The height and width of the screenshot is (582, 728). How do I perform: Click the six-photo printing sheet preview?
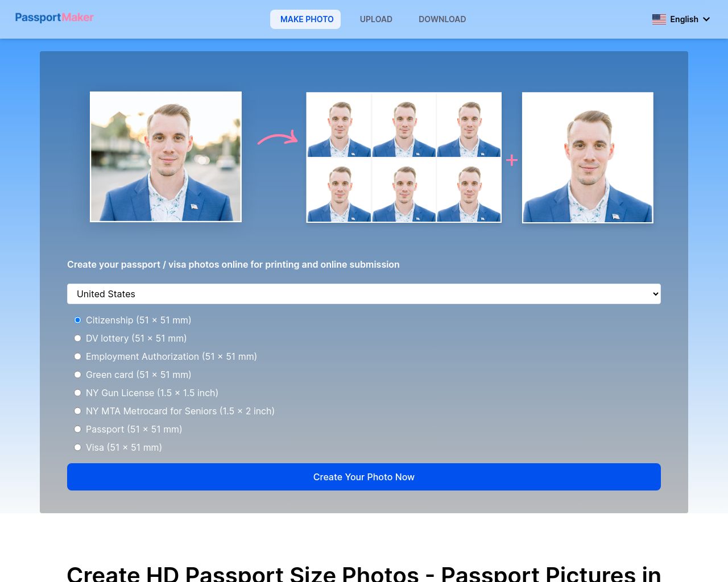(404, 157)
